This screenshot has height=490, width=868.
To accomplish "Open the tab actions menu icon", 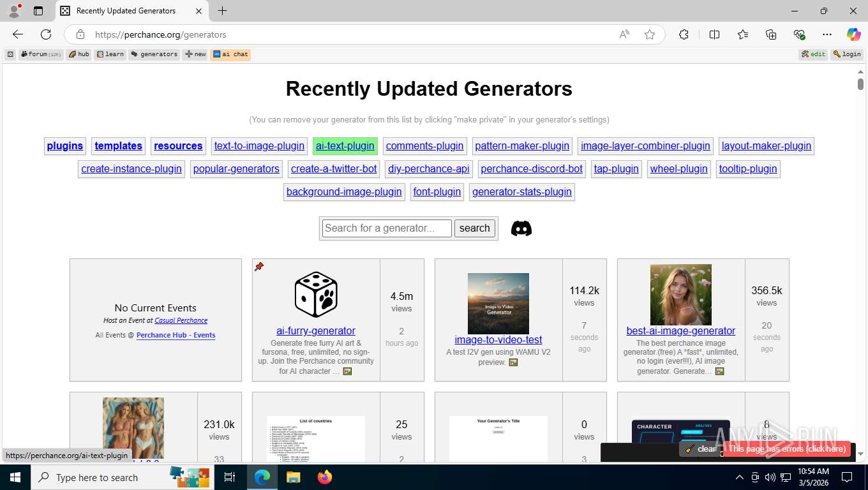I will [38, 11].
